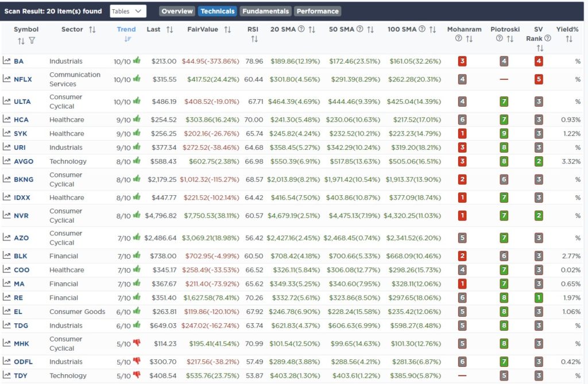Viewport: 588px width, 384px height.
Task: Show the SV Rank help icon
Action: [547, 38]
